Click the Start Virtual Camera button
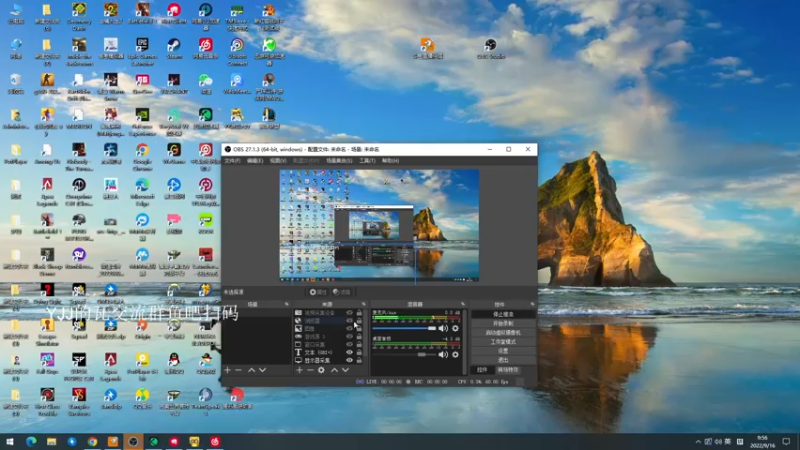The image size is (800, 450). point(503,333)
